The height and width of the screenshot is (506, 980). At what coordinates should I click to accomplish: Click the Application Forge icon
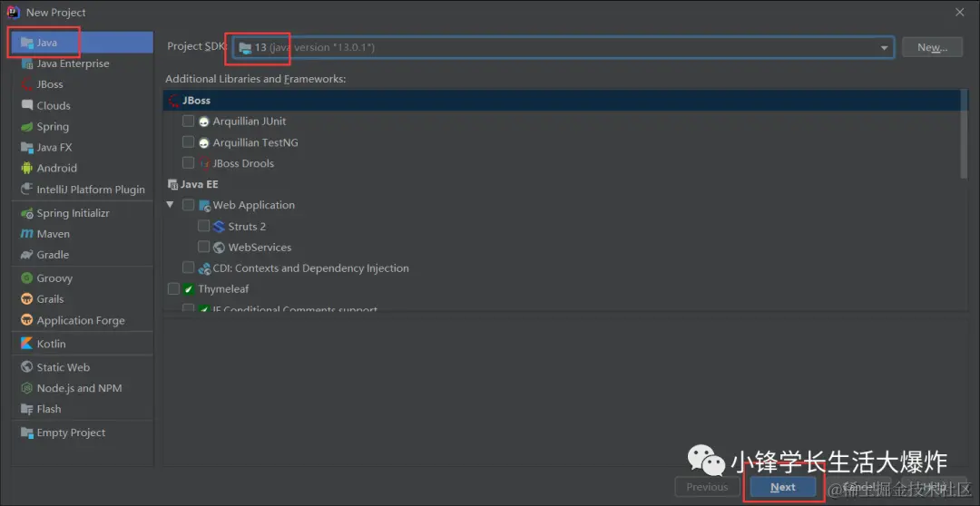27,320
